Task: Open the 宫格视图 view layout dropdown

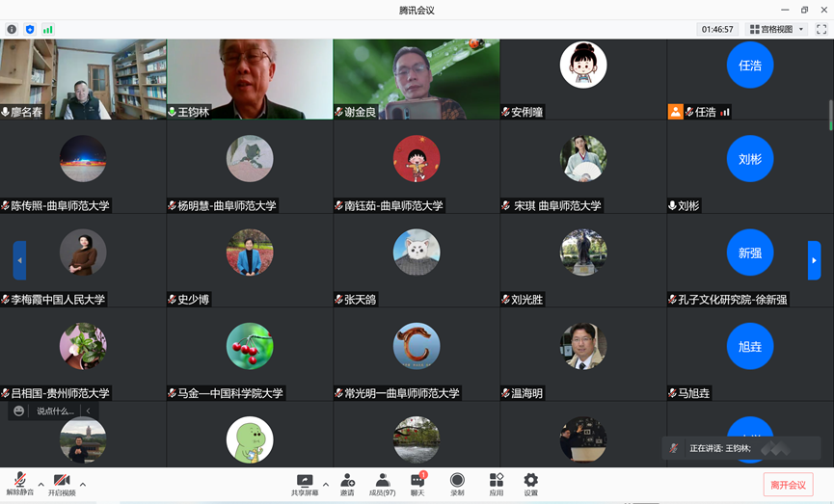Action: [776, 30]
